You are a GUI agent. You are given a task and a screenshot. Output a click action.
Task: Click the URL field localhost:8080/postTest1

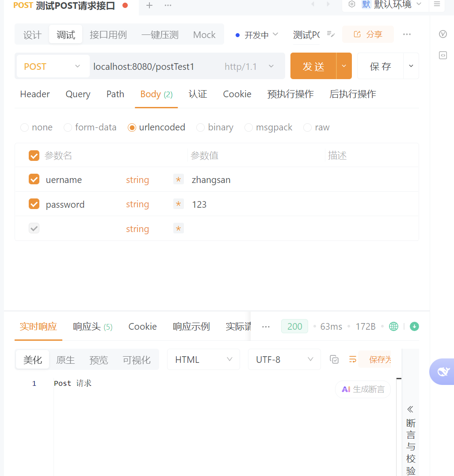pyautogui.click(x=144, y=66)
